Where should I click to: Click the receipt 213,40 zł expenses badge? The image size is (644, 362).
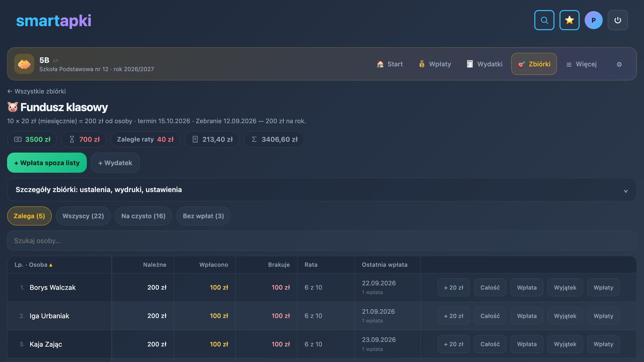212,139
